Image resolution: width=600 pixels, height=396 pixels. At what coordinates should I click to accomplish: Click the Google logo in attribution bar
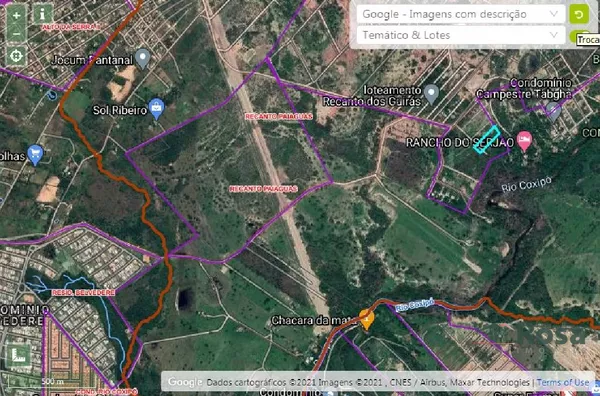(x=185, y=382)
